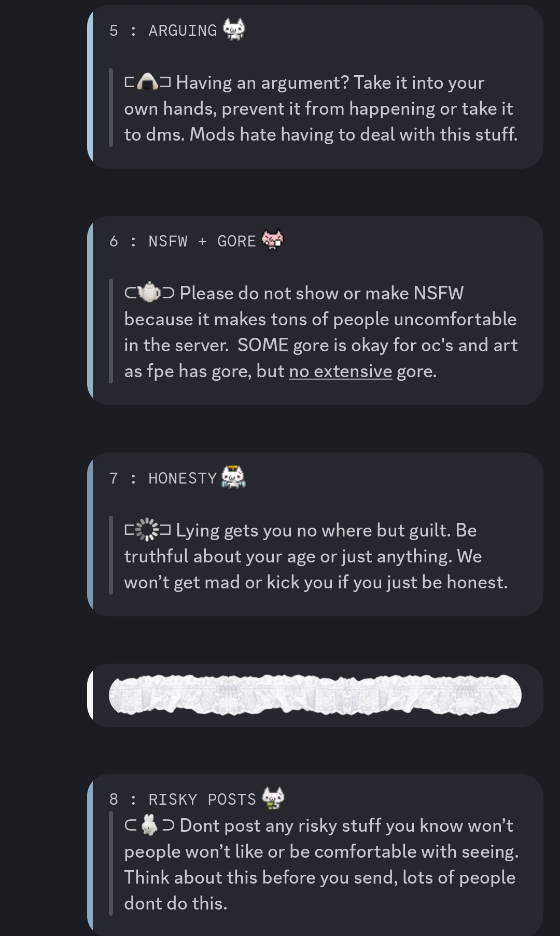This screenshot has height=936, width=560.
Task: Select the "6 : NSFW + GORE" heading
Action: coord(183,241)
